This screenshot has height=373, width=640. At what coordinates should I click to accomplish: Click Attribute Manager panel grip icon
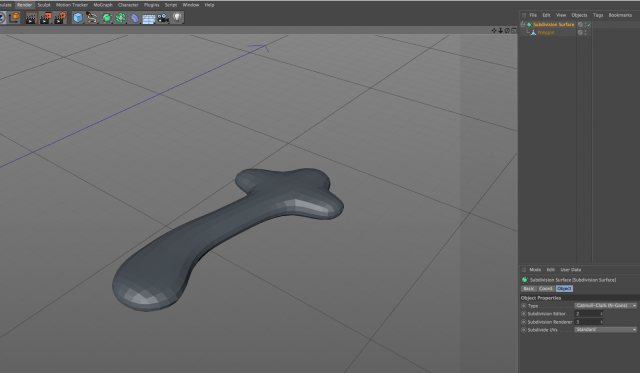(524, 270)
